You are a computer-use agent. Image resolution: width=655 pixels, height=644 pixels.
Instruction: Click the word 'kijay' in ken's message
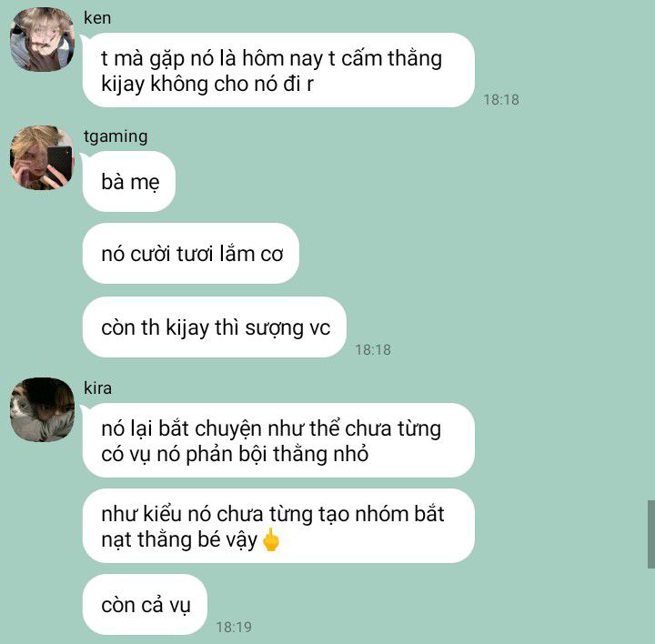(x=123, y=85)
